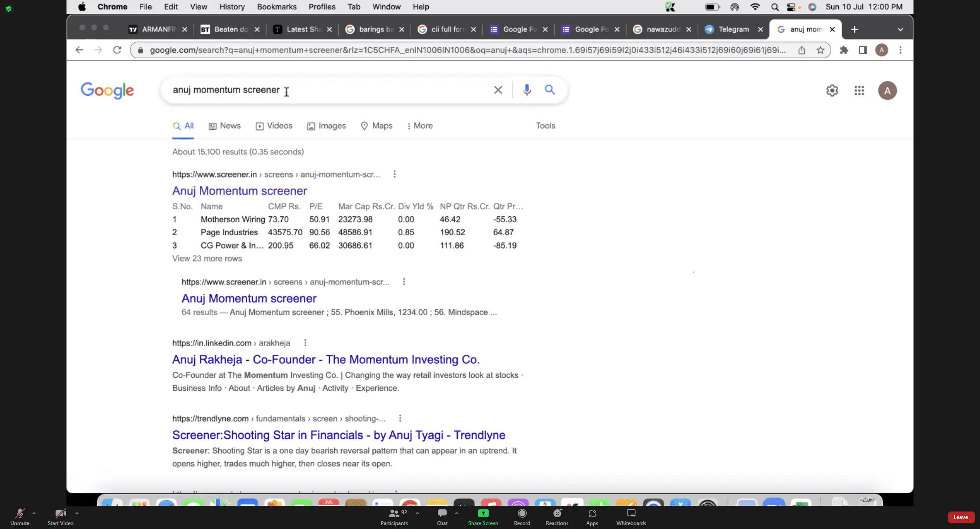Clear the search box with X icon
The height and width of the screenshot is (529, 980).
tap(498, 90)
